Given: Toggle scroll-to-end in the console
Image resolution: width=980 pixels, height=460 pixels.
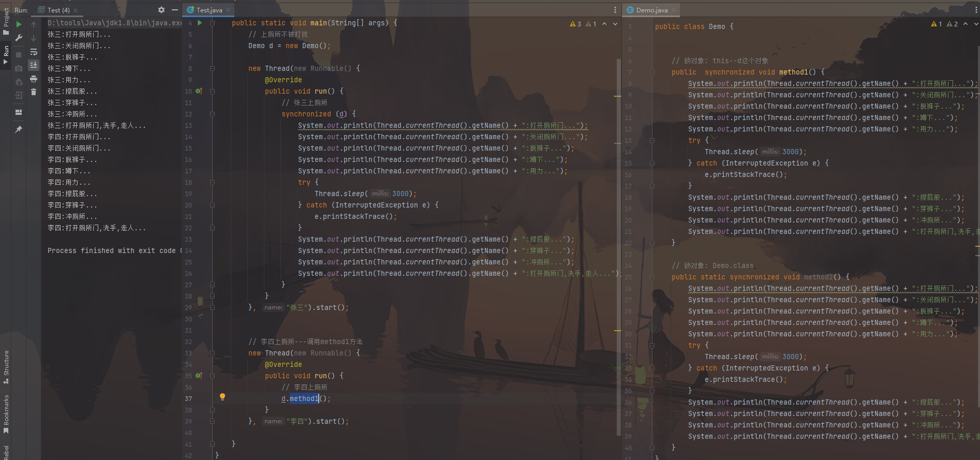Looking at the screenshot, I should coord(34,65).
